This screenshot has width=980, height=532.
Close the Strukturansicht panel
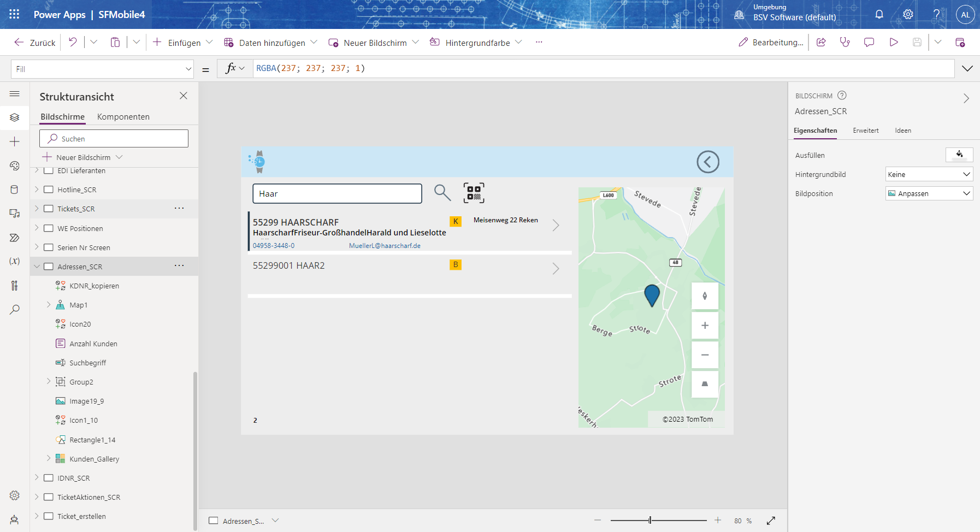pyautogui.click(x=184, y=96)
